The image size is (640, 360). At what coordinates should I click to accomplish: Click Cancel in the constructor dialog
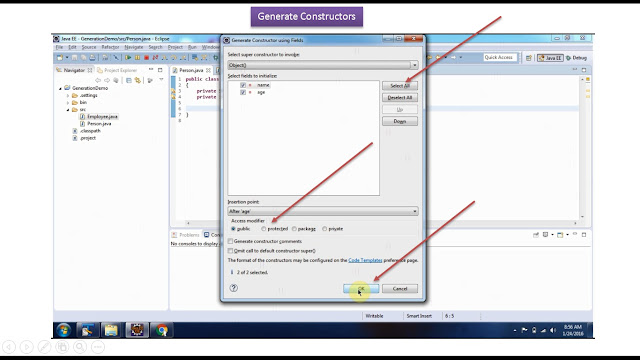point(400,289)
